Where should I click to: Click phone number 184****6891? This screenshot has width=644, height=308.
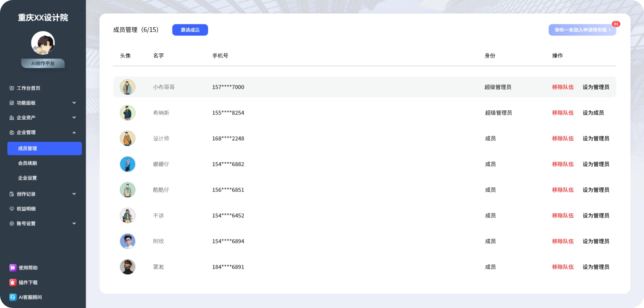coord(228,267)
